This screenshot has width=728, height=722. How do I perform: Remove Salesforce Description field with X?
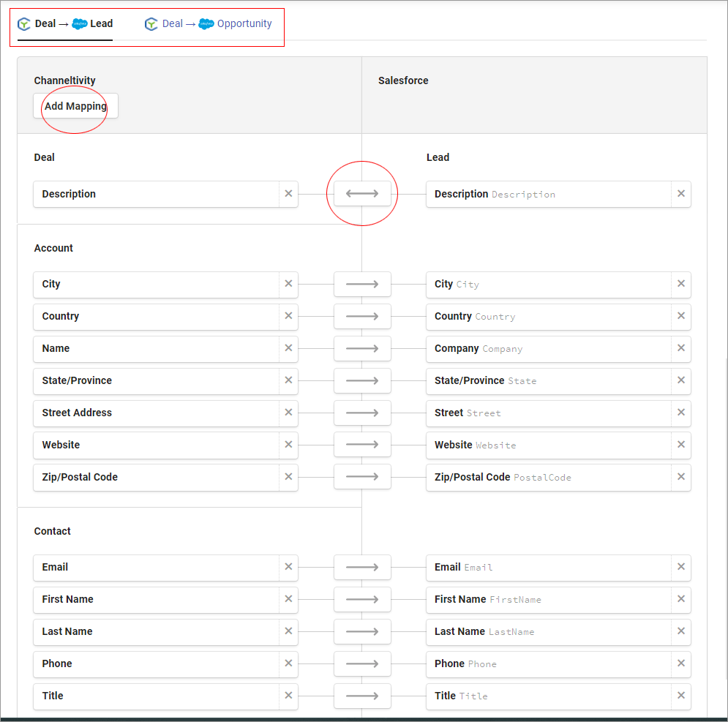681,194
